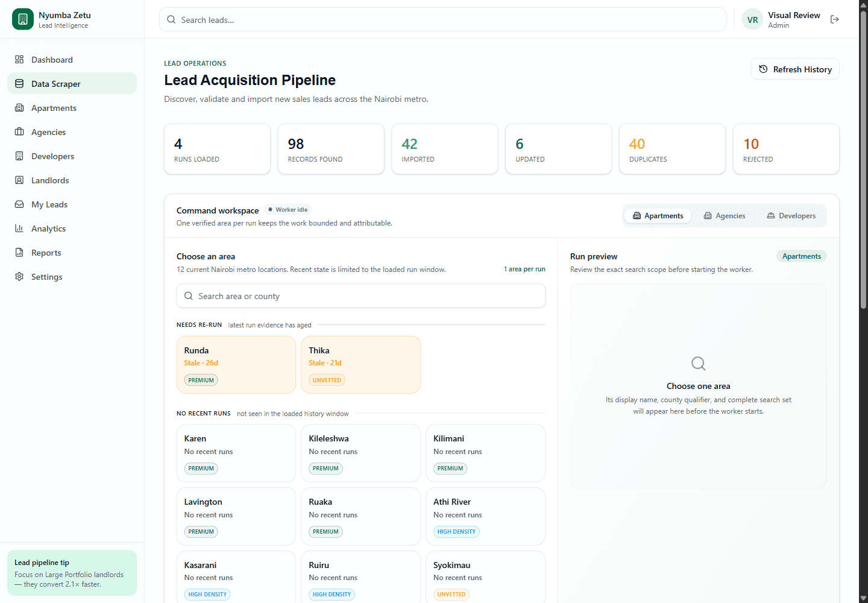Click the page vertical scrollbar
The image size is (868, 603).
pyautogui.click(x=863, y=160)
